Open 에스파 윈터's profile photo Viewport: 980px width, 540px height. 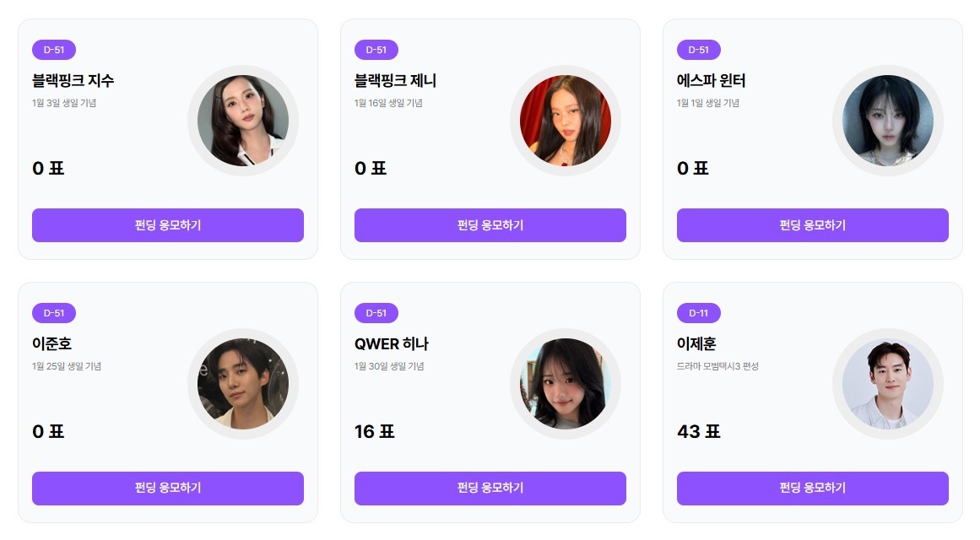888,121
